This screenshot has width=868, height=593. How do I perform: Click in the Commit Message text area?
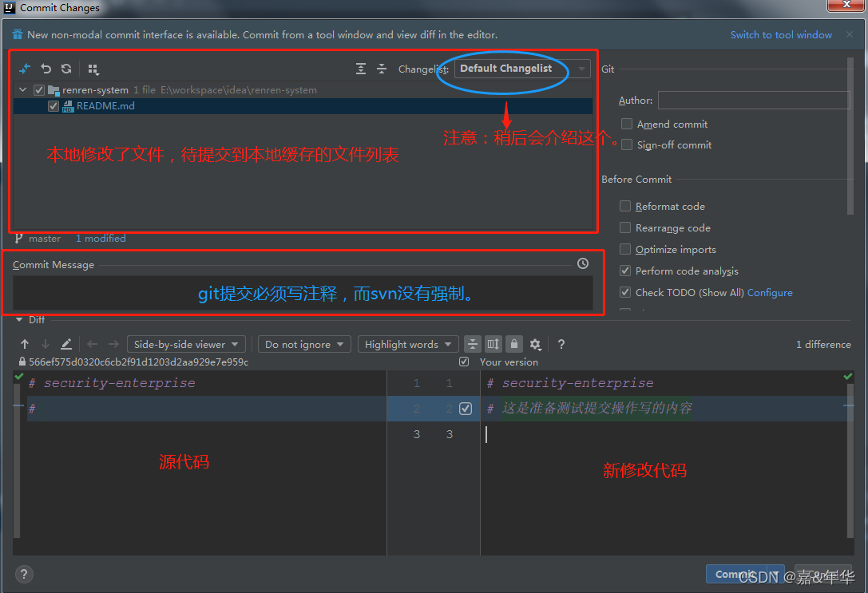click(303, 293)
